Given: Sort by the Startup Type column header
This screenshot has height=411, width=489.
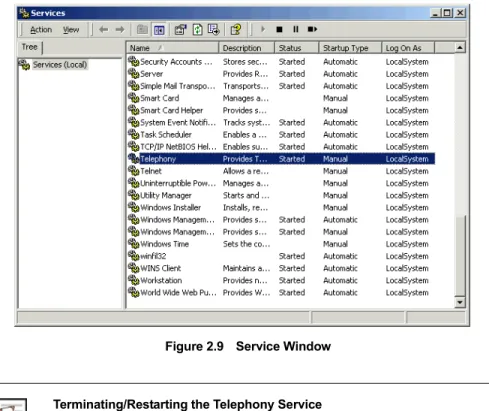Looking at the screenshot, I should tap(350, 48).
